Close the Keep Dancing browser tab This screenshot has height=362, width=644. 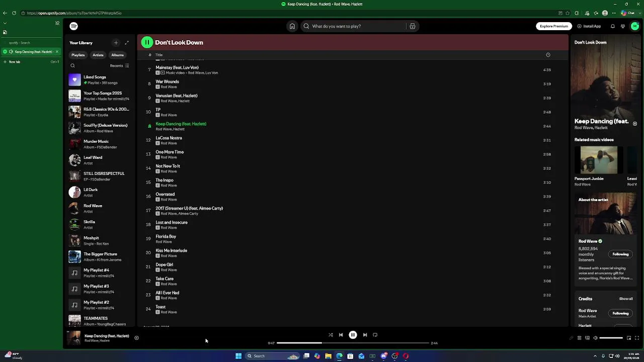pyautogui.click(x=57, y=52)
